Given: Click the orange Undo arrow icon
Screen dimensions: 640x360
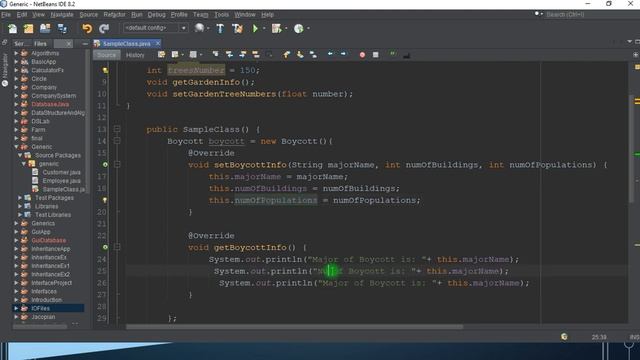Looking at the screenshot, I should click(x=87, y=29).
